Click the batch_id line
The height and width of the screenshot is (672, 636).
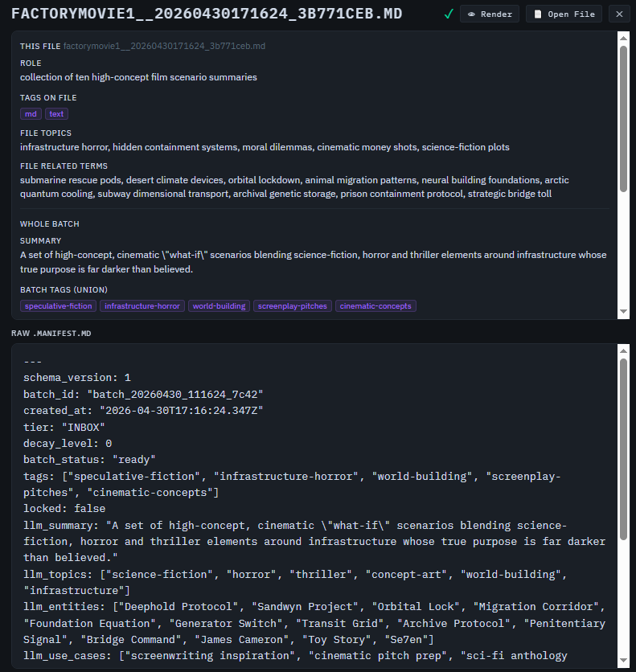point(143,395)
